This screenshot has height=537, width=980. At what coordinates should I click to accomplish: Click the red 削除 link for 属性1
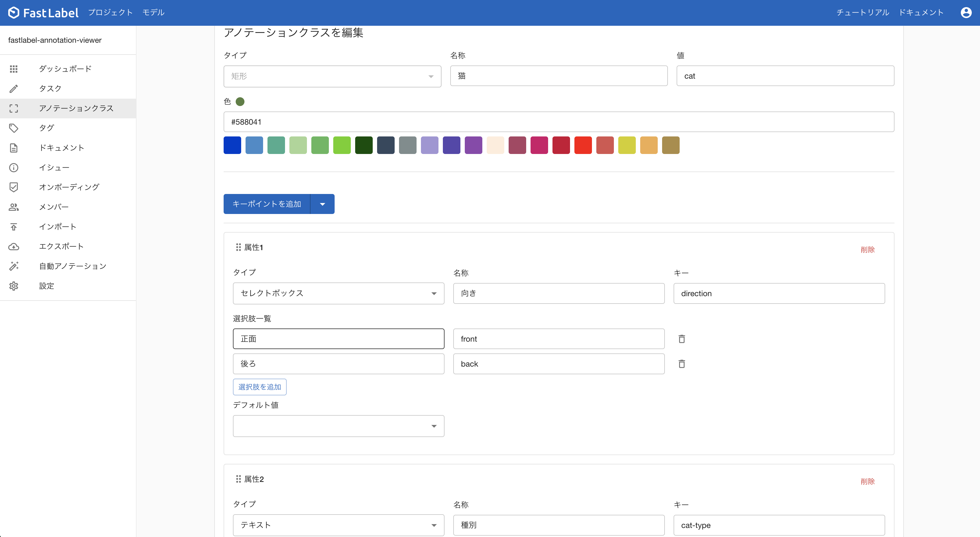(867, 250)
